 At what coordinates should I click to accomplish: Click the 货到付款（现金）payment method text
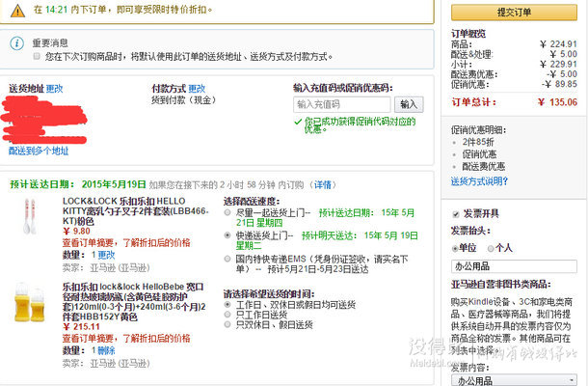click(x=183, y=100)
